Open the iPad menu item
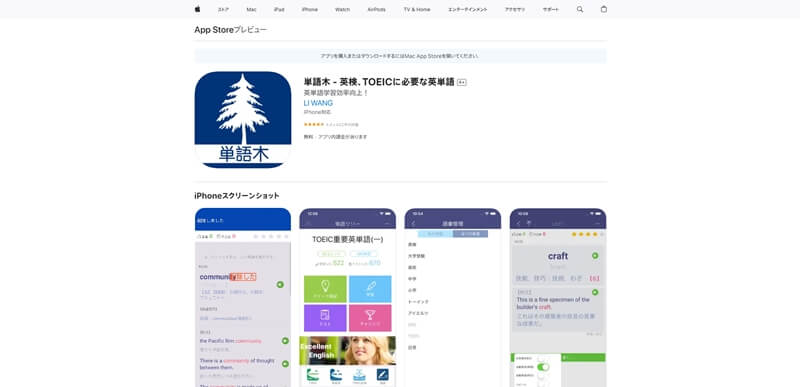Image resolution: width=800 pixels, height=387 pixels. (x=279, y=10)
